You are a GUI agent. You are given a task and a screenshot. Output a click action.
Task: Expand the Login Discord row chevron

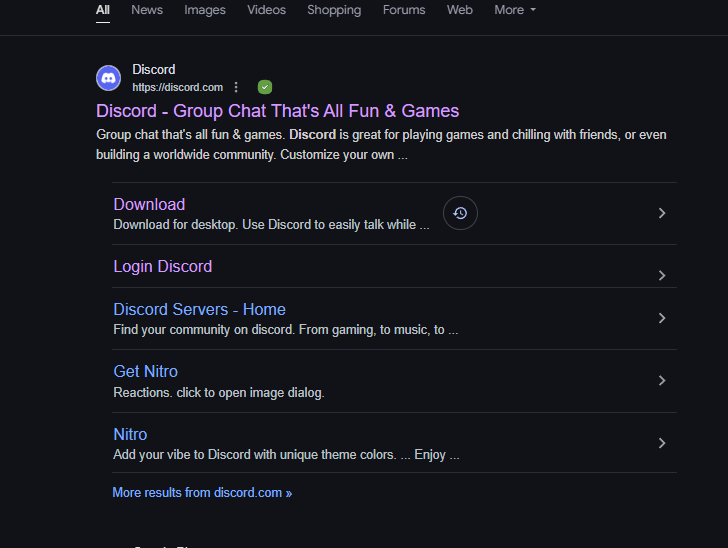pyautogui.click(x=662, y=275)
